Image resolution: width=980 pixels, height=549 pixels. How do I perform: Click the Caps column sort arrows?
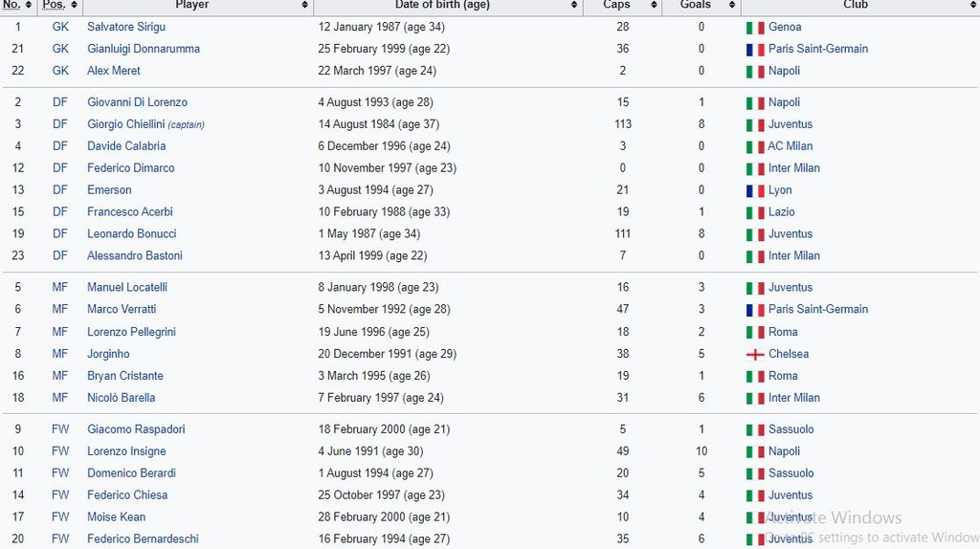pyautogui.click(x=653, y=5)
